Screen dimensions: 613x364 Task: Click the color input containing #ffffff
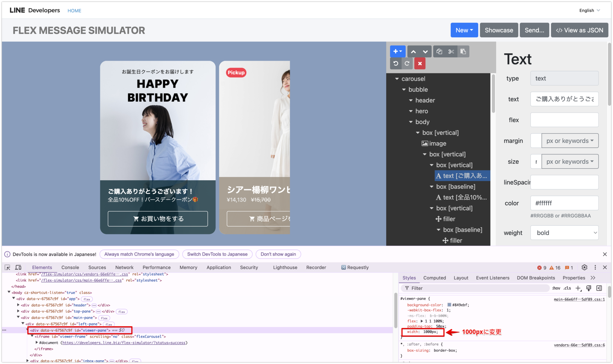pos(564,203)
